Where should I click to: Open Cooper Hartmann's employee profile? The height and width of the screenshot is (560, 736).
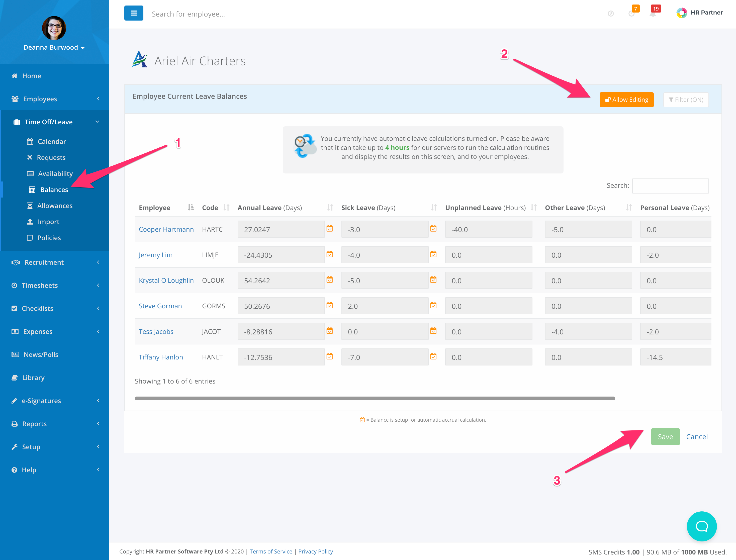pos(166,229)
